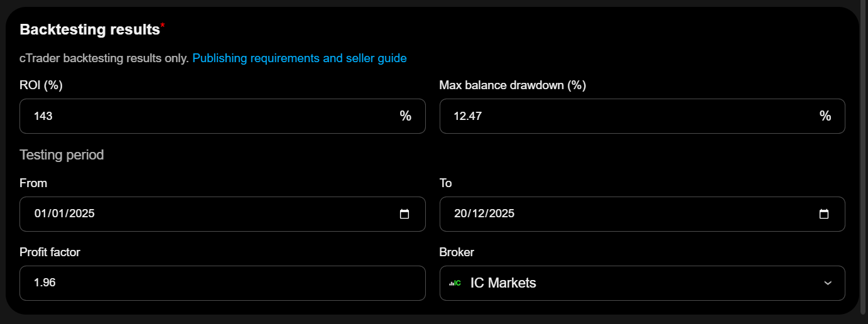Expand the Broker dropdown chevron
This screenshot has height=324, width=868.
coord(828,283)
